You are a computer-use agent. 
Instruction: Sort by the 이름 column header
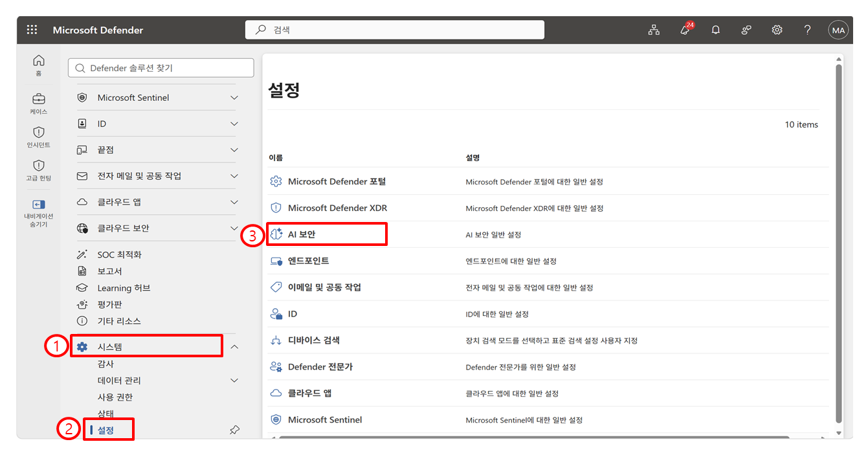tap(276, 157)
